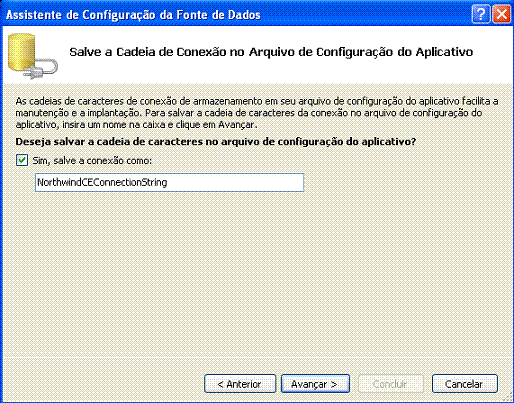
Task: Click the yellow database cylinder icon
Action: [x=21, y=51]
